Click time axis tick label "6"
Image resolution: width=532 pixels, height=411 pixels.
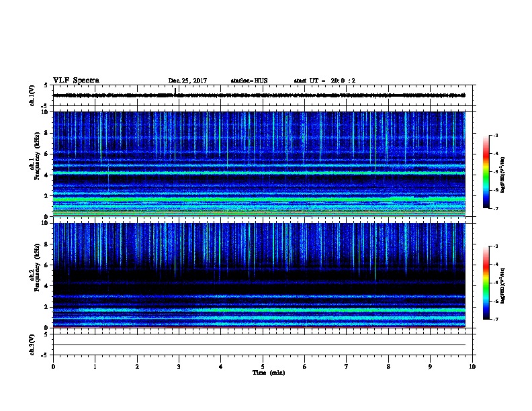(x=305, y=367)
